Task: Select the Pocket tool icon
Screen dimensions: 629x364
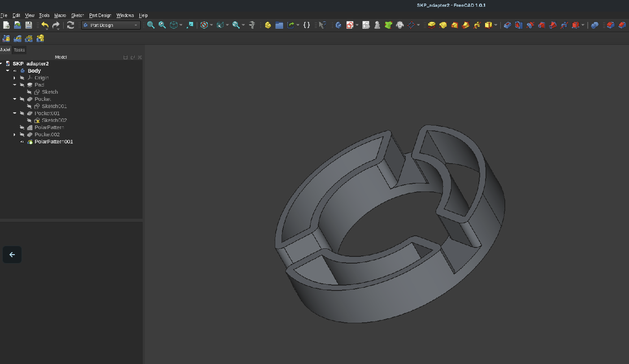Action: [x=507, y=25]
